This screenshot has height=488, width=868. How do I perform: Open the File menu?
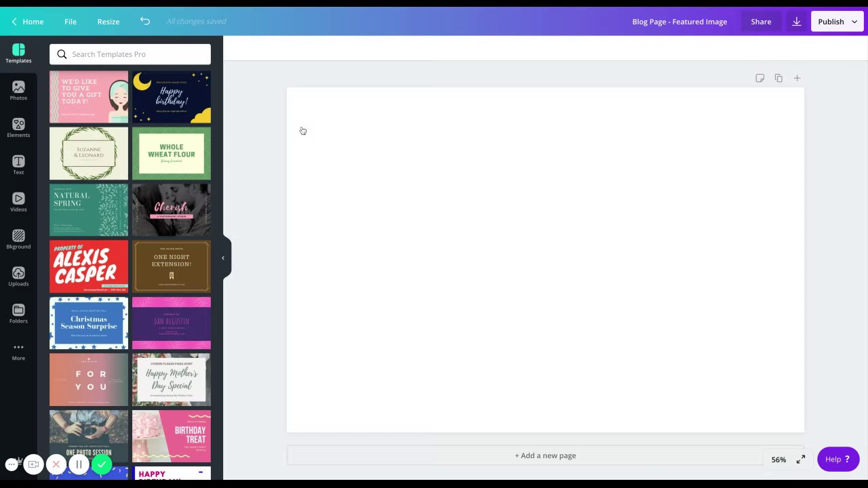click(x=71, y=22)
